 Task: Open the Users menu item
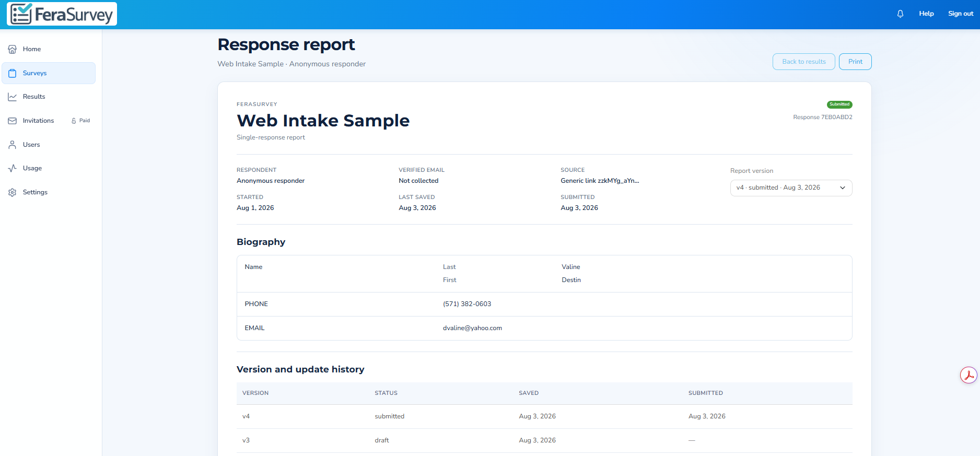pyautogui.click(x=49, y=145)
